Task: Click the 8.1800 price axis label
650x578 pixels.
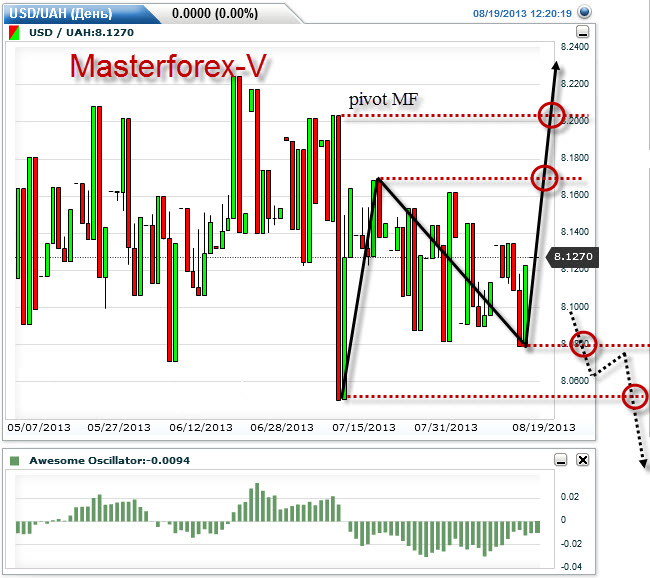Action: [x=575, y=158]
